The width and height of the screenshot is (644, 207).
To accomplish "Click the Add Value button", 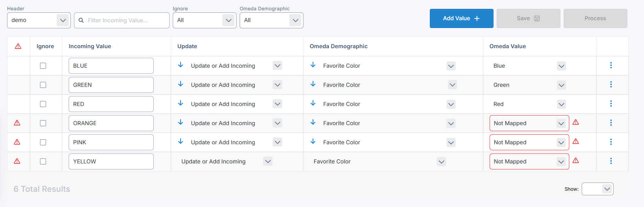I will click(x=461, y=18).
